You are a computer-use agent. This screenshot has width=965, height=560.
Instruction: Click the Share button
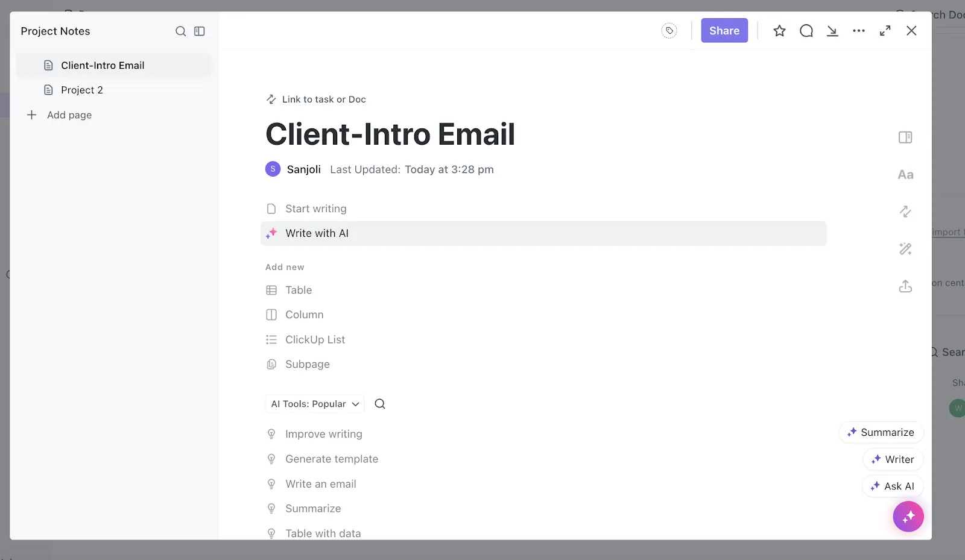click(x=724, y=31)
